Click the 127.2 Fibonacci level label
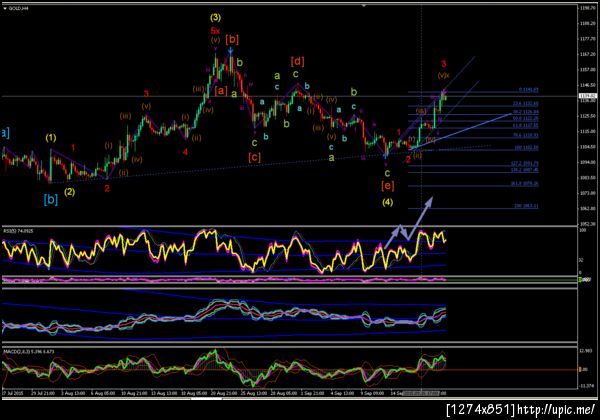Image resolution: width=600 pixels, height=420 pixels. 525,163
